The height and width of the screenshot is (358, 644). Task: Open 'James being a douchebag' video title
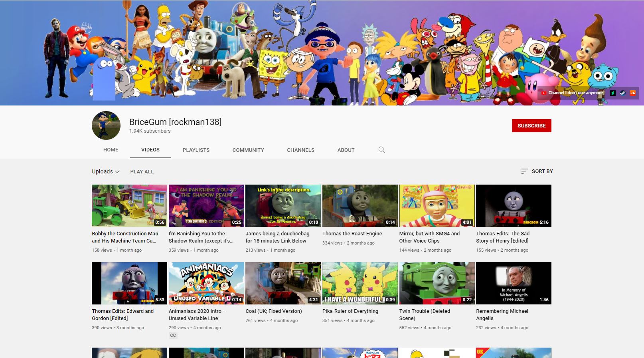point(277,237)
